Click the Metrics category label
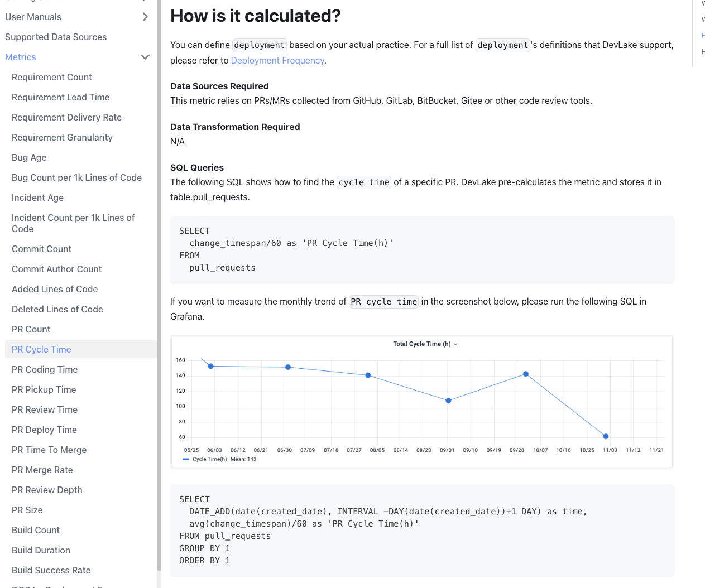Screen dimensions: 705x588 21,57
